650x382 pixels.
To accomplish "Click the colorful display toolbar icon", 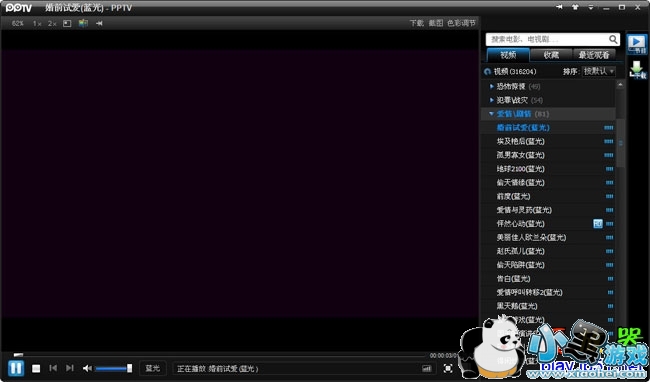I will tap(83, 23).
